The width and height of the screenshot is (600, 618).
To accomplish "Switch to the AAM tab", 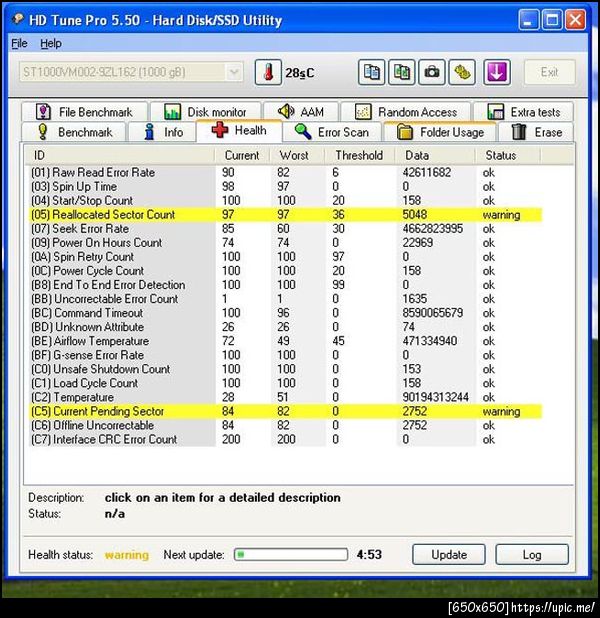I will coord(301,112).
